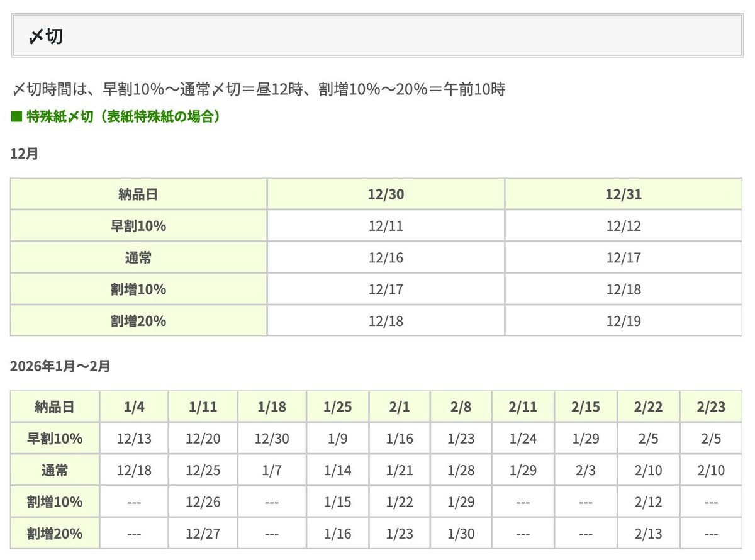The image size is (755, 560).
Task: Click 通常 row label in the 2026 table
Action: pos(55,471)
